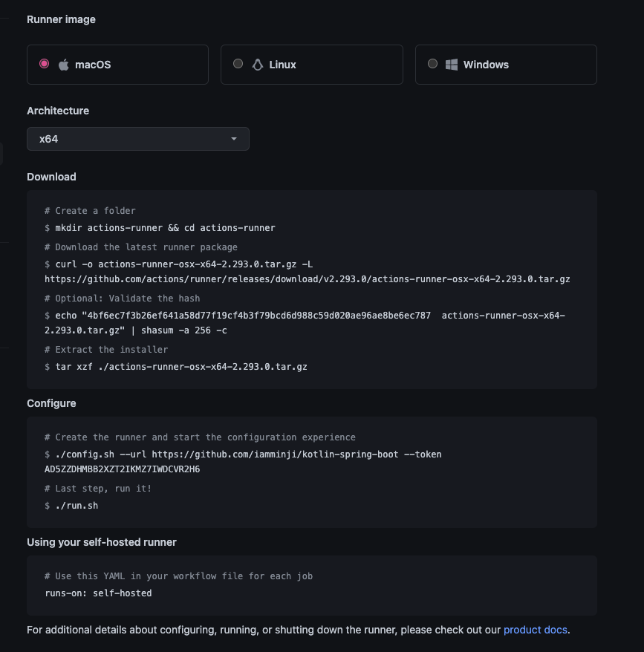
Task: Click the Download heading
Action: coord(51,177)
